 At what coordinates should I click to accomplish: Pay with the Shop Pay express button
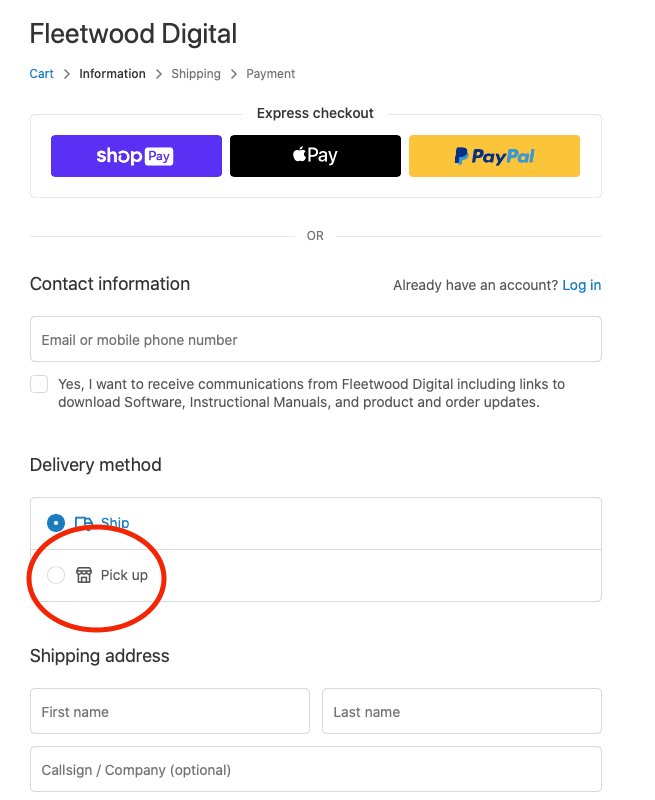(x=136, y=156)
